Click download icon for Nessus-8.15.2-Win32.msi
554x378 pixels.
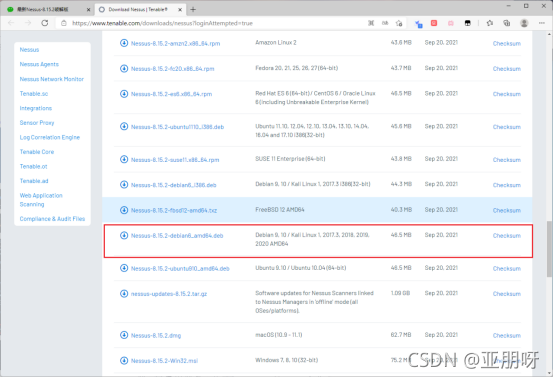coord(124,360)
